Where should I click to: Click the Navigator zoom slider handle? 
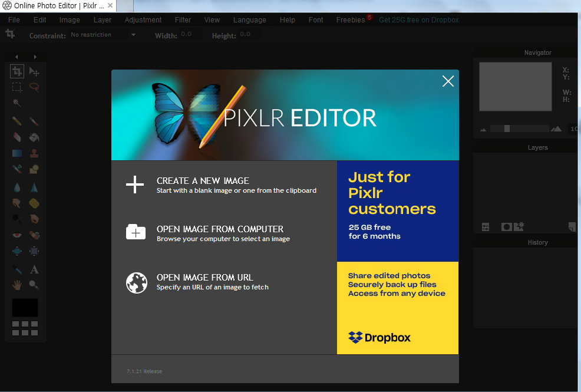[507, 129]
